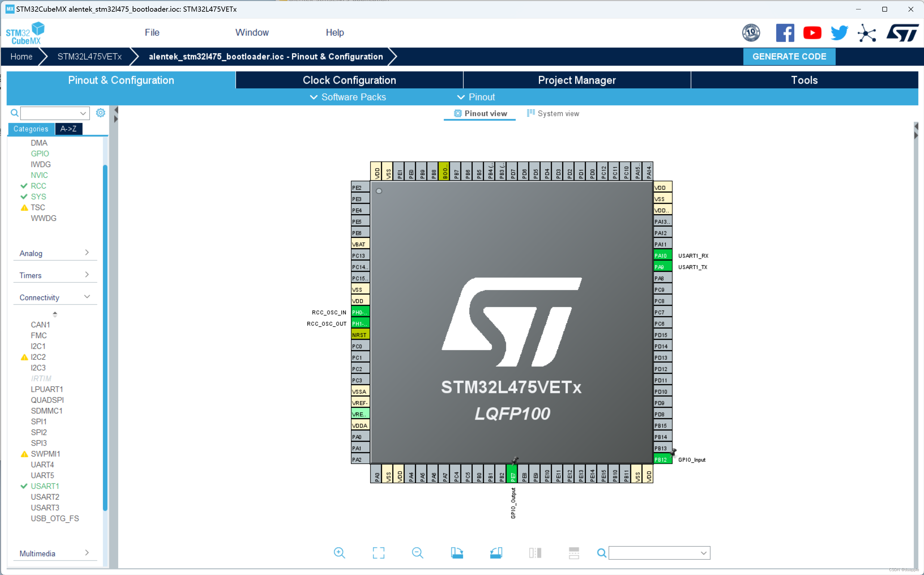Collapse the Connectivity category

point(55,298)
